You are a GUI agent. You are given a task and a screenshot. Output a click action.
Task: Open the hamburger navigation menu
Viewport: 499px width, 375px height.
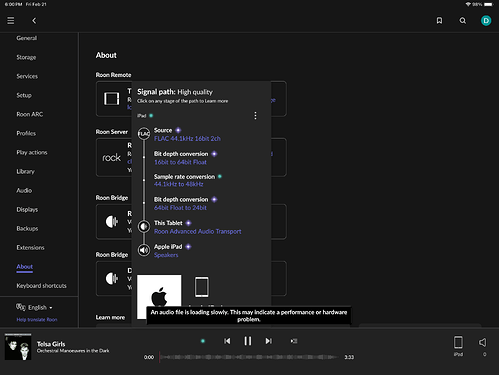click(x=11, y=21)
